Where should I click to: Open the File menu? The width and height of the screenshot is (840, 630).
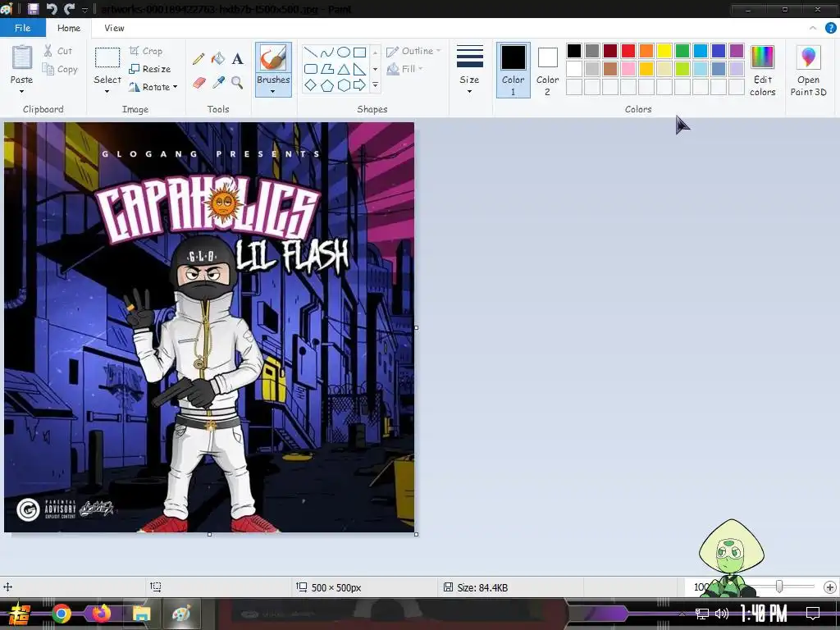[x=22, y=28]
